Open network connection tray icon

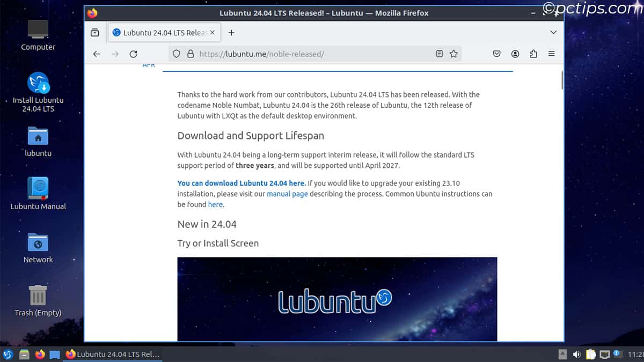(605, 354)
